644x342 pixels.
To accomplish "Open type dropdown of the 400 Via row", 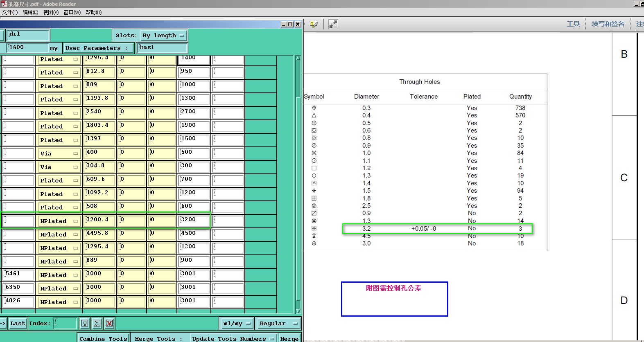I will pos(59,153).
